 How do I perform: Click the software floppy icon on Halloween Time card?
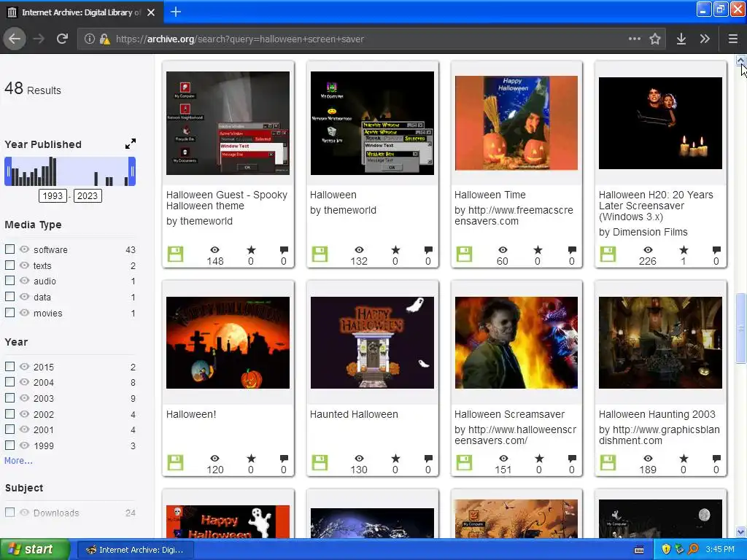click(x=464, y=254)
